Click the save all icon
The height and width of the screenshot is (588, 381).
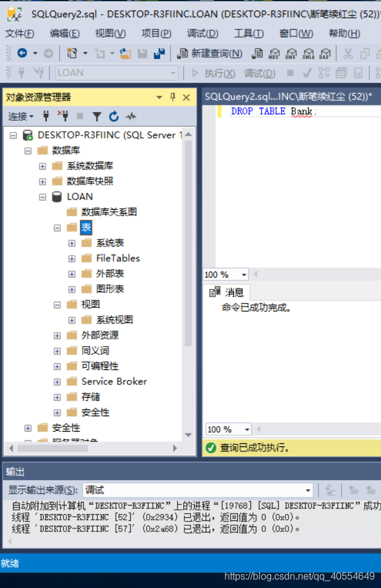click(160, 54)
